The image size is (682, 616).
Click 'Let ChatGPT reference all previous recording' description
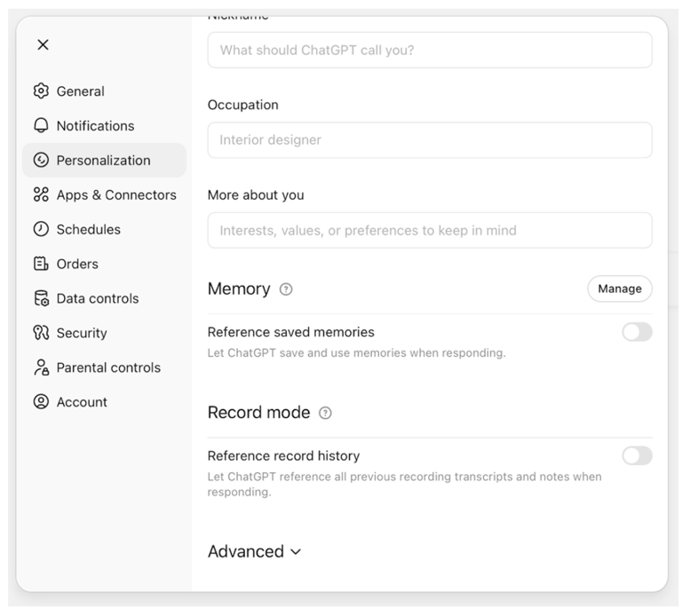click(x=405, y=485)
